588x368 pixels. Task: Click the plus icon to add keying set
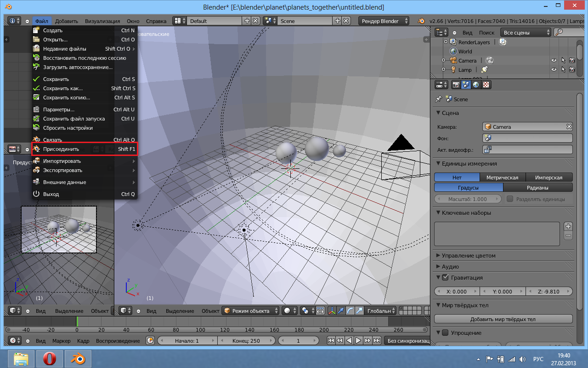point(568,226)
